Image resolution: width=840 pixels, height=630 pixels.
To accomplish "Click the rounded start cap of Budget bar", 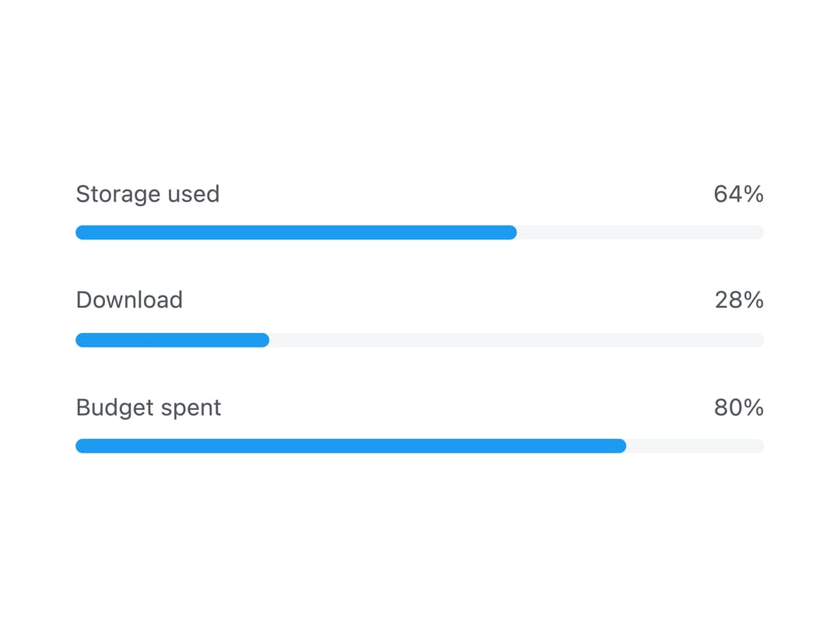I will (x=82, y=446).
